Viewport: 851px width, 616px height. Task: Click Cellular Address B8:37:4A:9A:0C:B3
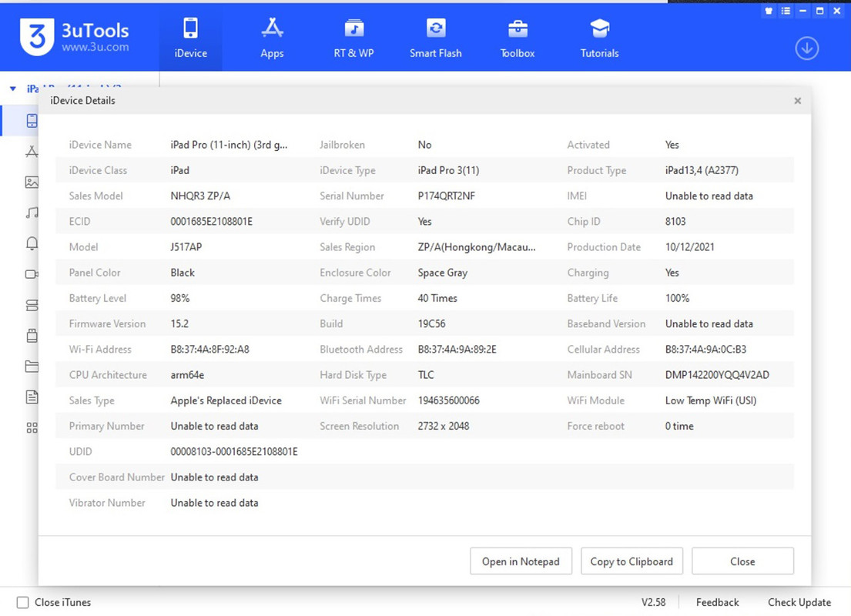pyautogui.click(x=705, y=349)
